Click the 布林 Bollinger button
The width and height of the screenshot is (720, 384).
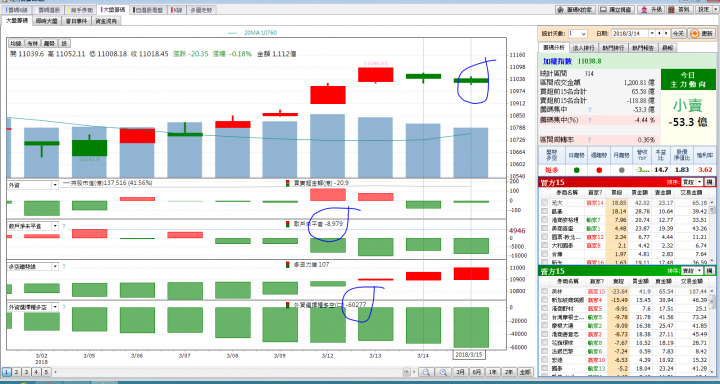(32, 43)
